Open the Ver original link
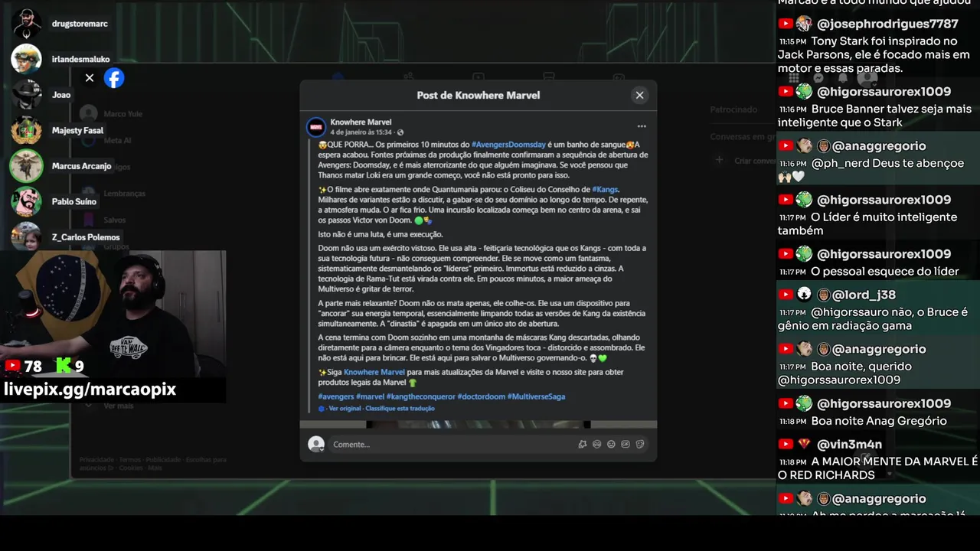This screenshot has height=551, width=980. 345,409
